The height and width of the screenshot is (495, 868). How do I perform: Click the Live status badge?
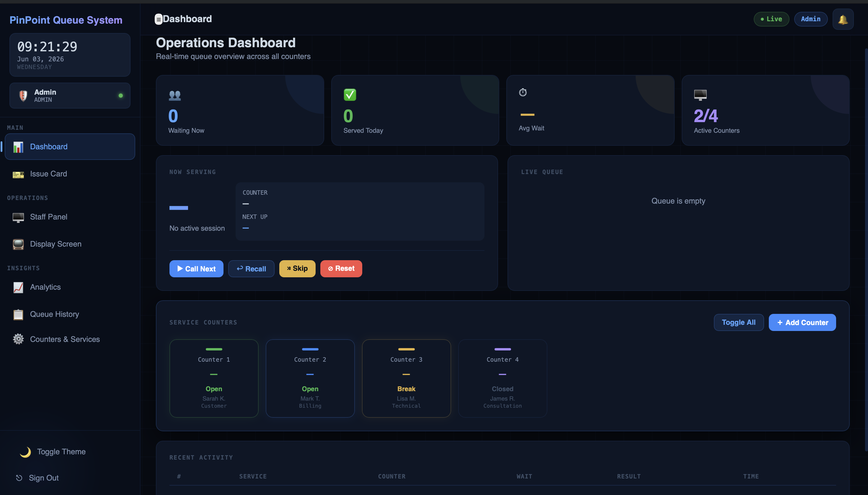point(771,19)
